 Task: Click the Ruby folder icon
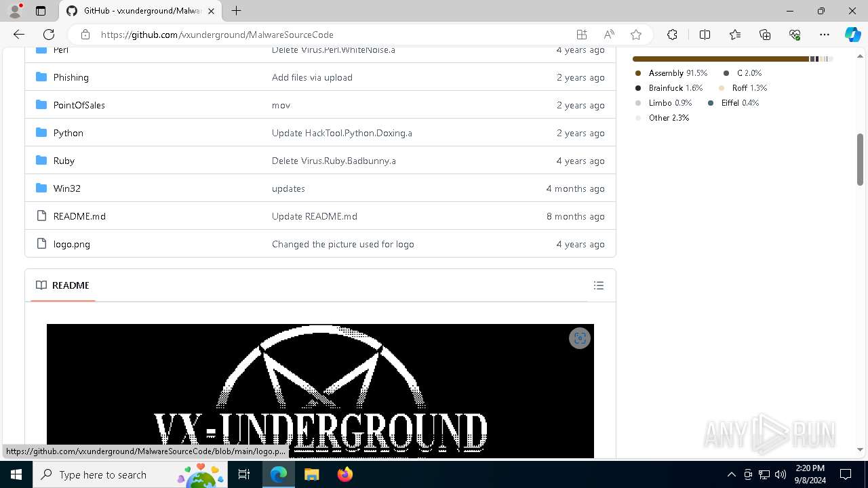click(x=41, y=161)
